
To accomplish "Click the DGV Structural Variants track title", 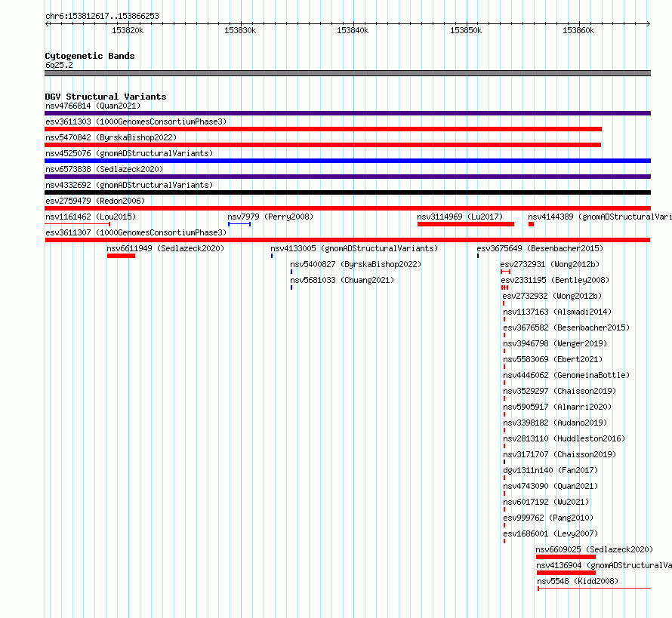I will click(x=106, y=97).
